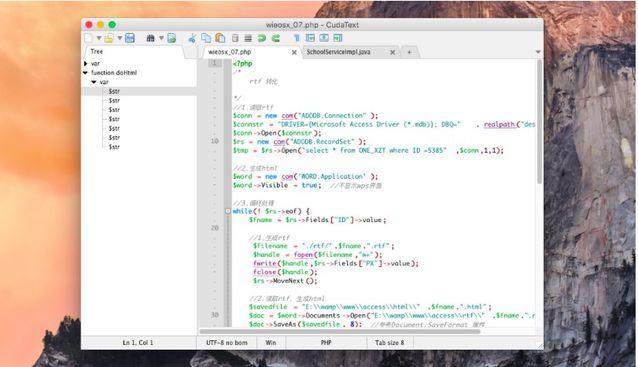
Task: Open dropdown arrow next to binoculars
Action: [161, 38]
